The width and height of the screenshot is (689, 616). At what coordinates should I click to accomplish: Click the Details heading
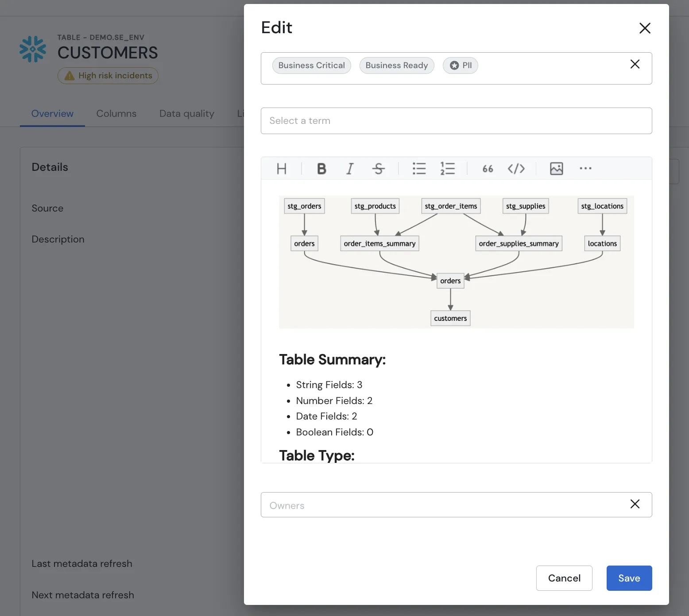pos(50,167)
